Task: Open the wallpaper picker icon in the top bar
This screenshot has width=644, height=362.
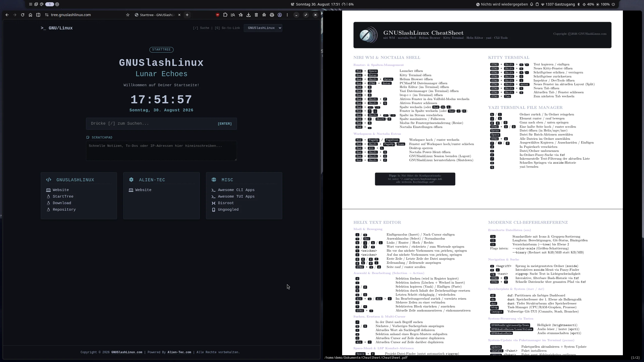Action: 36,4
